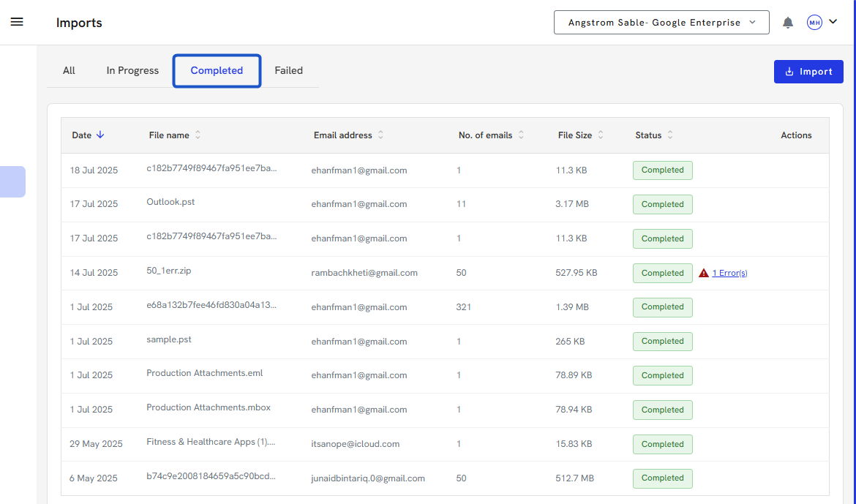Open the 1 Error(s) link
The height and width of the screenshot is (504, 856).
[x=729, y=273]
